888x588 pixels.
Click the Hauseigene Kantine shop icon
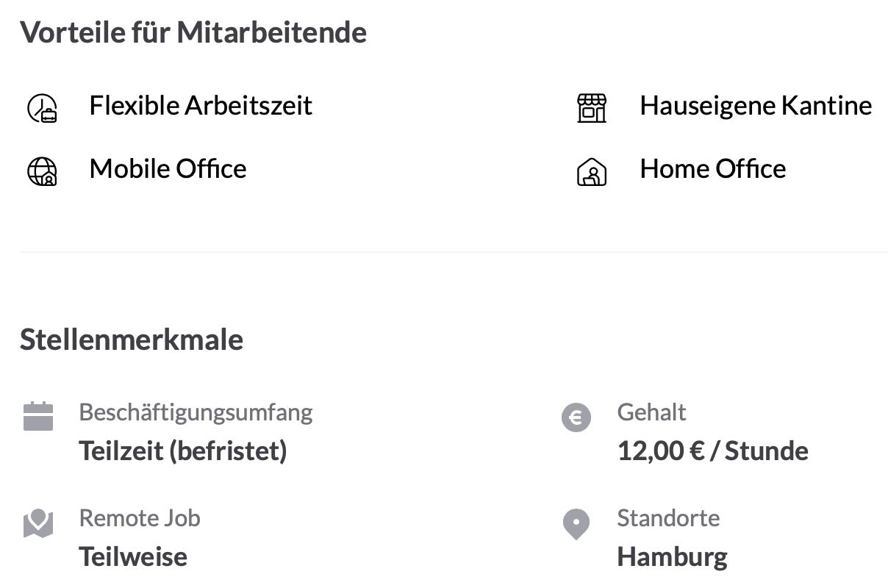(592, 108)
